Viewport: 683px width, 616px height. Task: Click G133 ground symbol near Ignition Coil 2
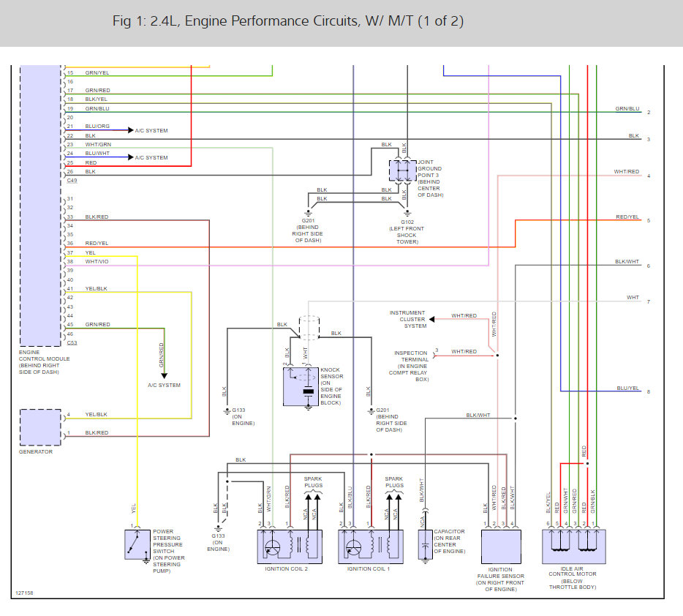[218, 528]
